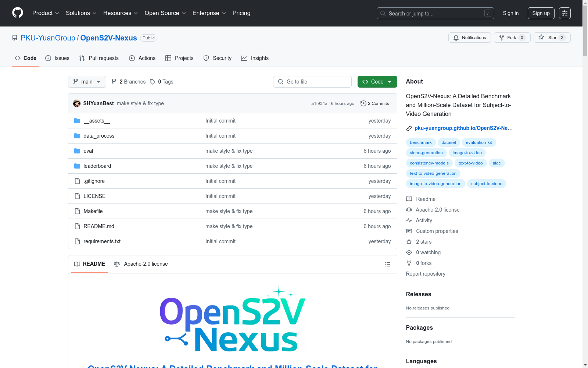Open the evaluation-kit topic tag
The image size is (588, 368).
(x=479, y=142)
